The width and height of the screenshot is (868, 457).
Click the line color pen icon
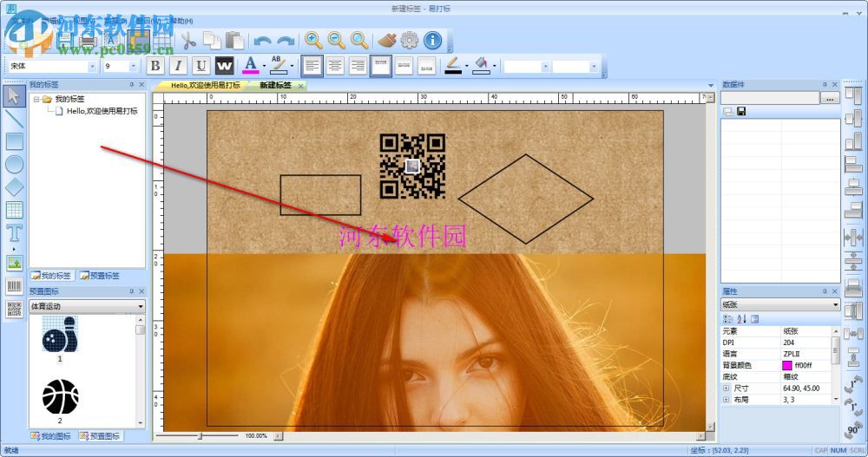[453, 65]
